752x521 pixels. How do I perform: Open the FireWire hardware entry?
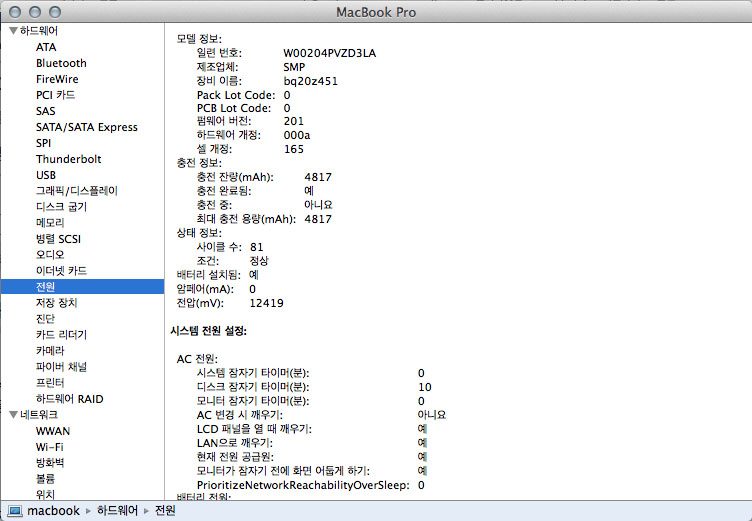click(x=57, y=79)
